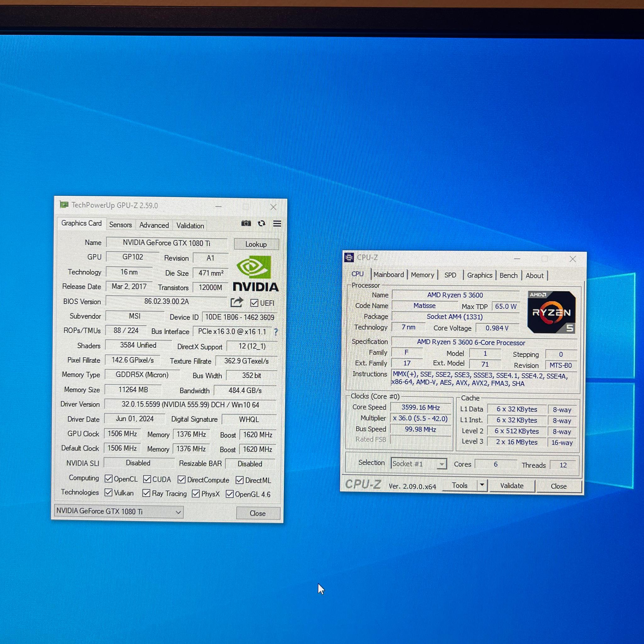The height and width of the screenshot is (644, 644).
Task: Click the Close button in GPU-Z
Action: click(x=258, y=513)
